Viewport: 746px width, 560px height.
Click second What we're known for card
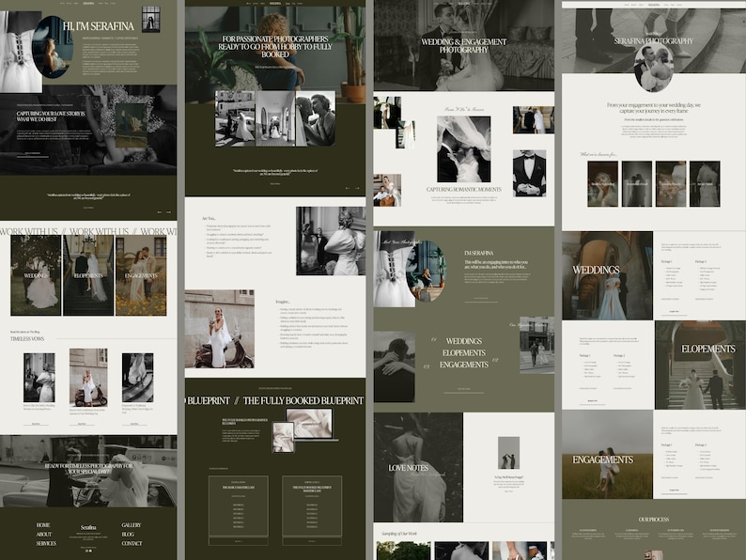[x=637, y=183]
